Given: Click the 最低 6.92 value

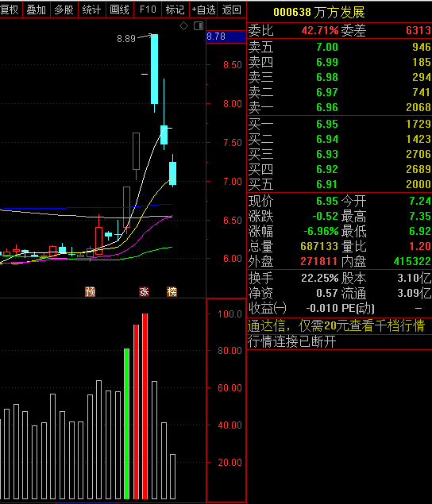Looking at the screenshot, I should (x=420, y=231).
